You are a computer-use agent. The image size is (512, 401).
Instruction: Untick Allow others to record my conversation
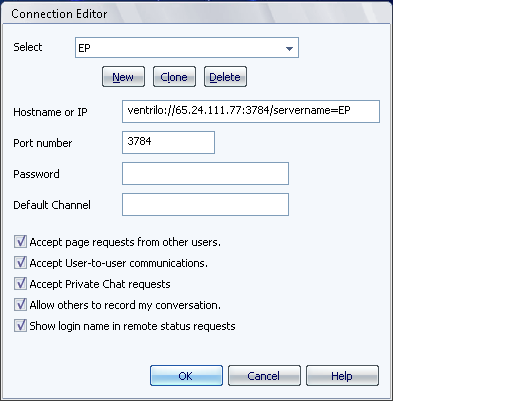click(20, 305)
